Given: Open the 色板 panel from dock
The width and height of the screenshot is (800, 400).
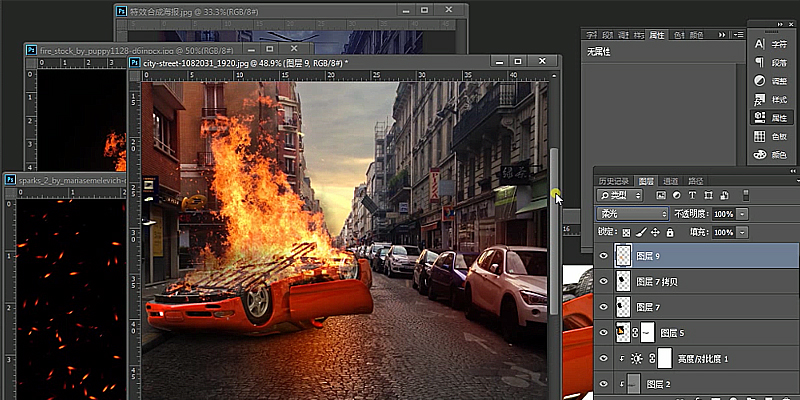Looking at the screenshot, I should coord(771,136).
